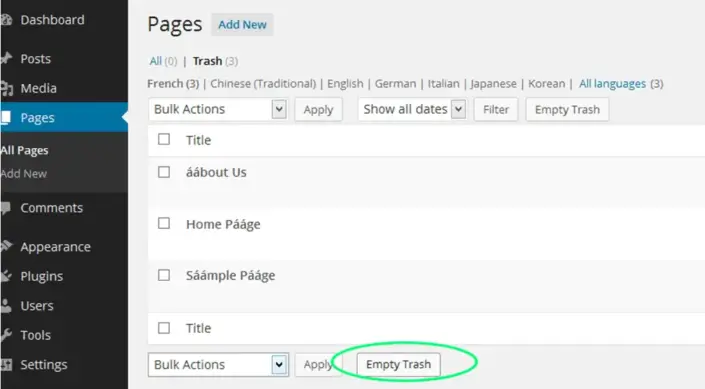705x389 pixels.
Task: Expand the top Bulk Actions dropdown
Action: (x=218, y=109)
